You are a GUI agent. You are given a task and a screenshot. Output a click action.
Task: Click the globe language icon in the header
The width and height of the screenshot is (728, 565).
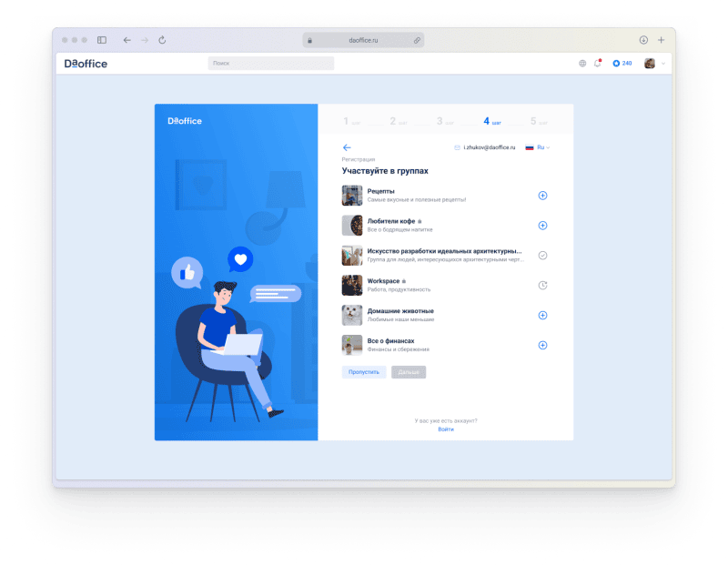pyautogui.click(x=581, y=63)
